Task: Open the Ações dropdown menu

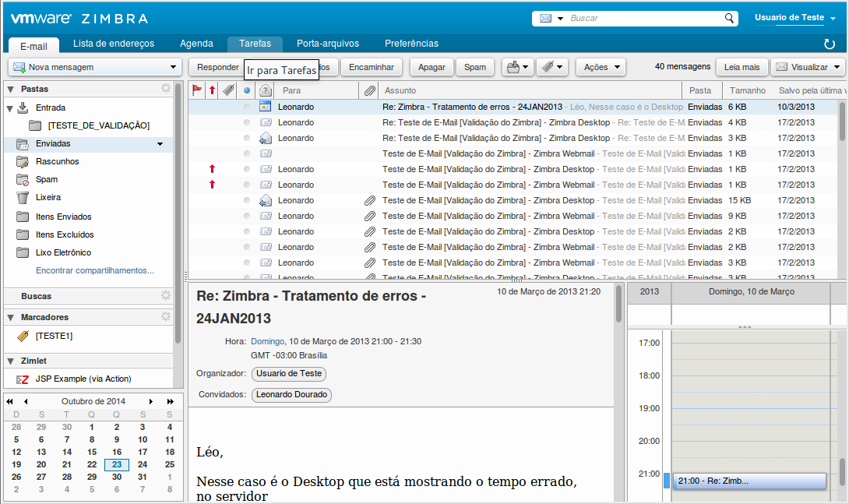Action: (x=601, y=67)
